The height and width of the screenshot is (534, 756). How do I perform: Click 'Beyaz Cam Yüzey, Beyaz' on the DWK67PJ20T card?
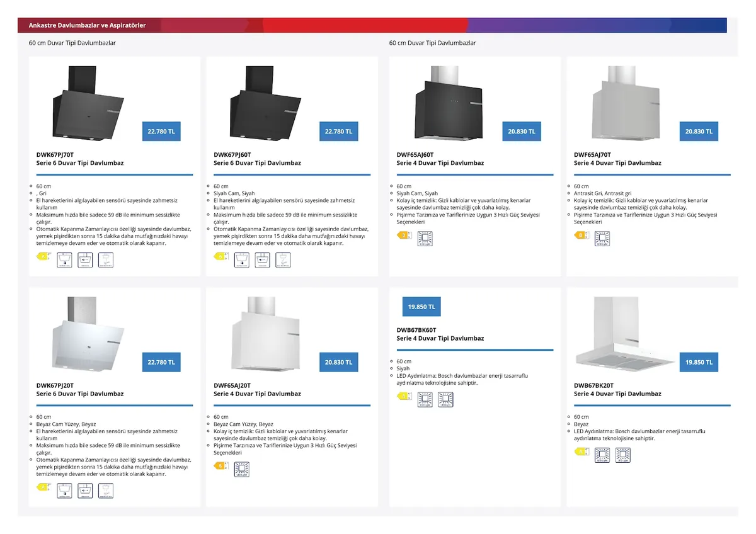click(66, 424)
